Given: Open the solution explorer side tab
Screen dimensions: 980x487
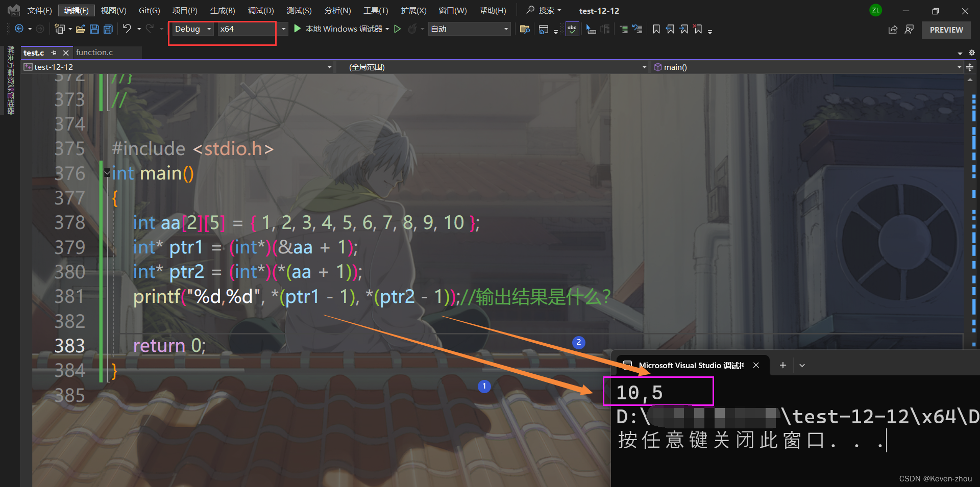Looking at the screenshot, I should [x=11, y=80].
